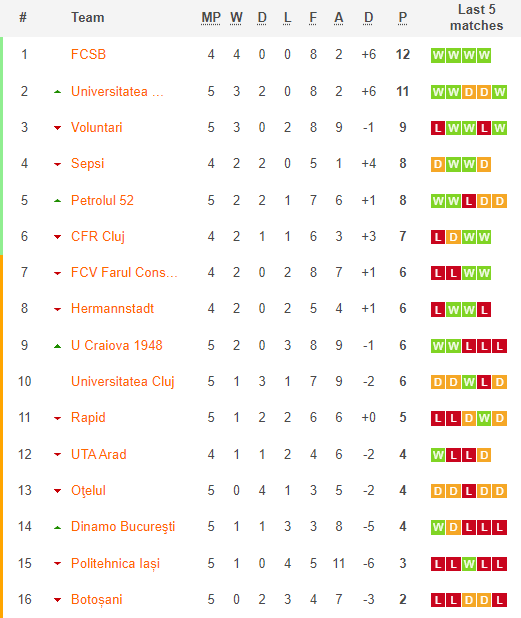
Task: Open the U Craiova 1948 team link
Action: (117, 345)
